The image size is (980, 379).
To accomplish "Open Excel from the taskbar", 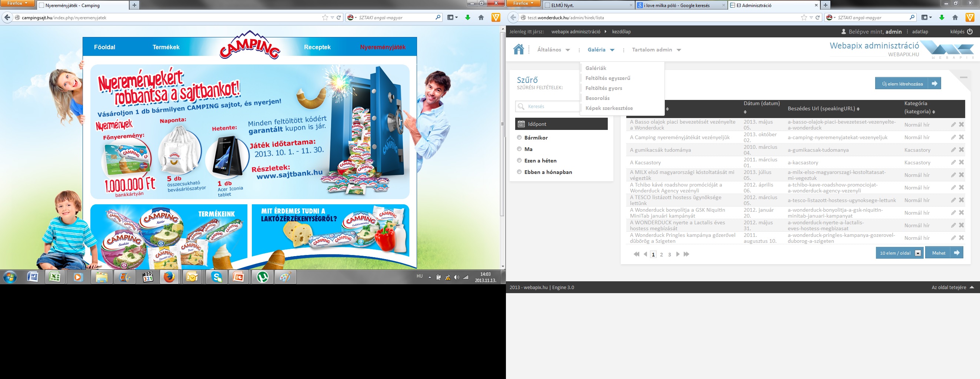I will pyautogui.click(x=55, y=277).
